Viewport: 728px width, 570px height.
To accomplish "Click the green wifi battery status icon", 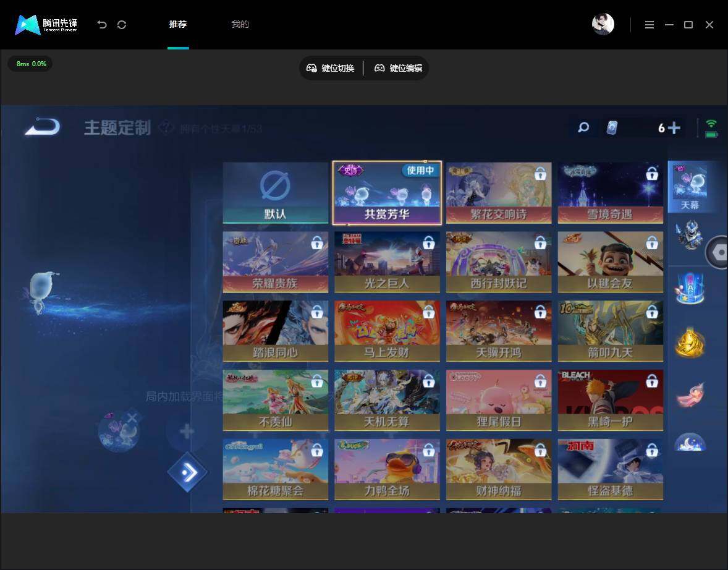I will pos(711,128).
